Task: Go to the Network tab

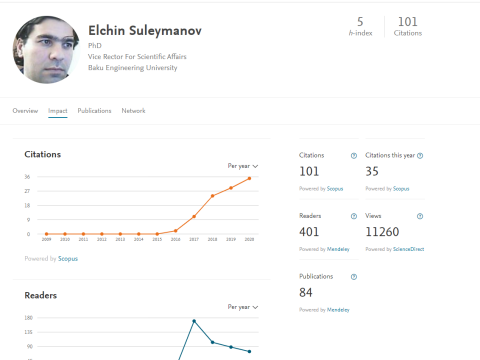Action: [133, 111]
